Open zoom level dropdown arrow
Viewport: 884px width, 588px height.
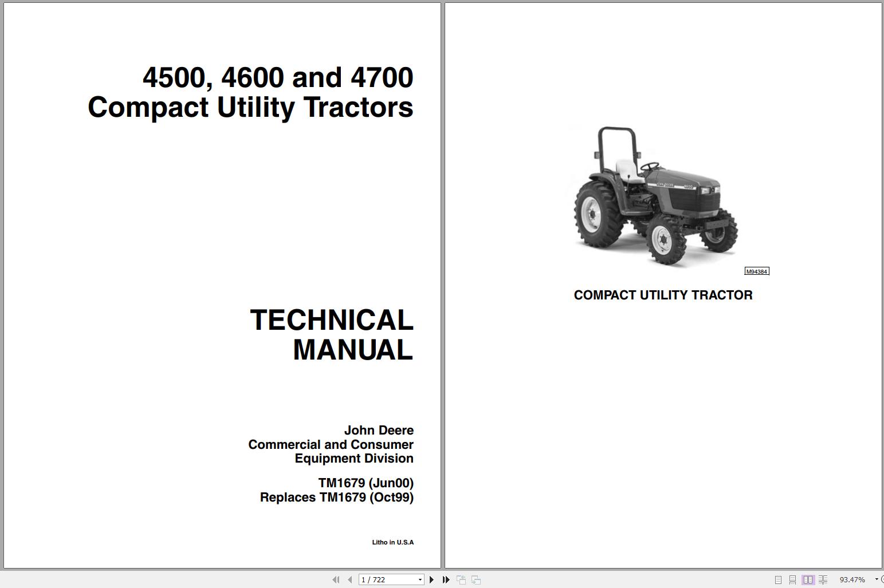coord(876,580)
